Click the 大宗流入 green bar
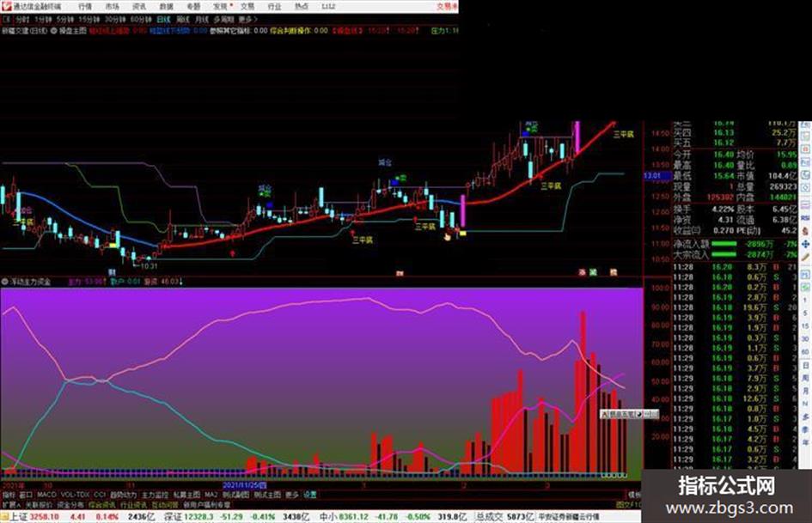Viewport: 812px width, 523px height. click(x=724, y=255)
